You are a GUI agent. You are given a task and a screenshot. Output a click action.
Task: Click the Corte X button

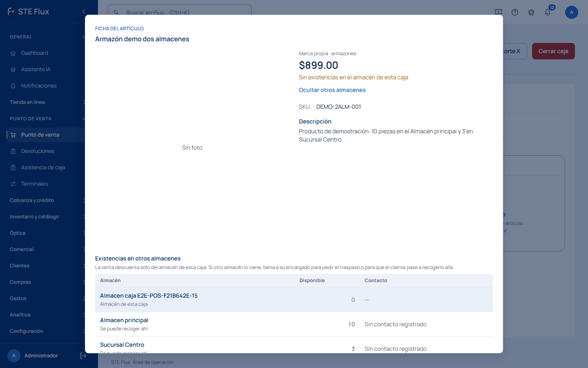click(x=515, y=51)
